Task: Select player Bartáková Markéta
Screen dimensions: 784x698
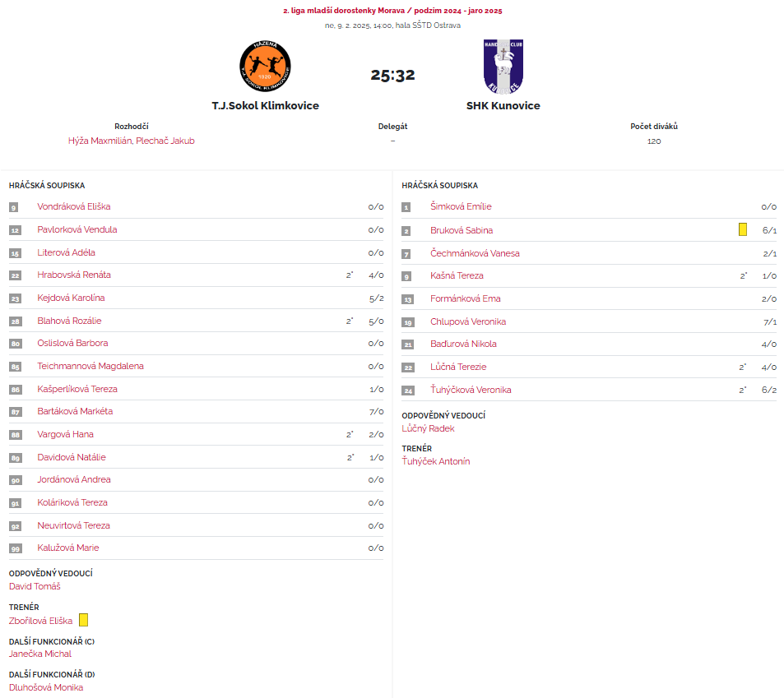Action: [x=75, y=411]
